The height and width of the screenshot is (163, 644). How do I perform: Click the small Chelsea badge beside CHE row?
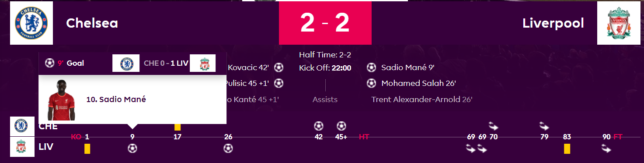point(22,126)
